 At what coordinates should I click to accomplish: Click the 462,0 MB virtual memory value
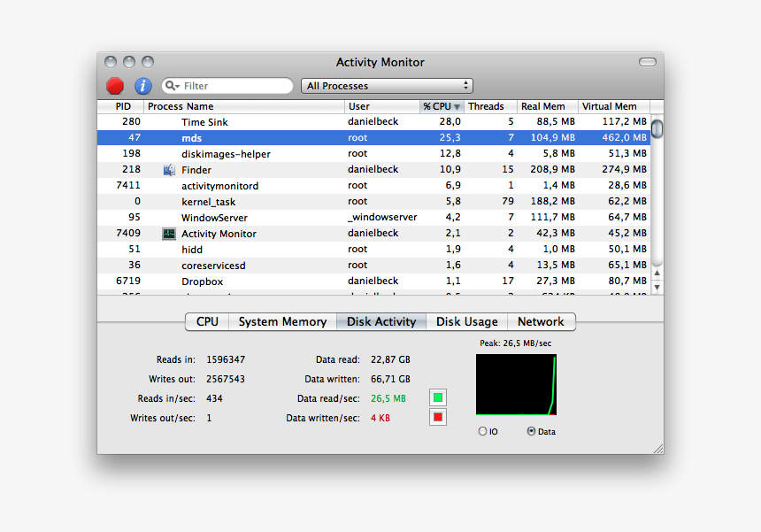point(624,138)
